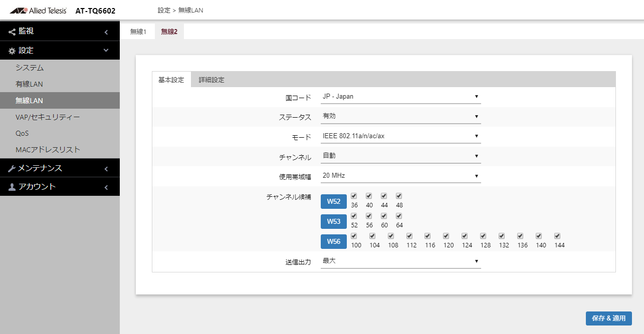644x334 pixels.
Task: Uncheck channel 112 checkbox
Action: 409,236
